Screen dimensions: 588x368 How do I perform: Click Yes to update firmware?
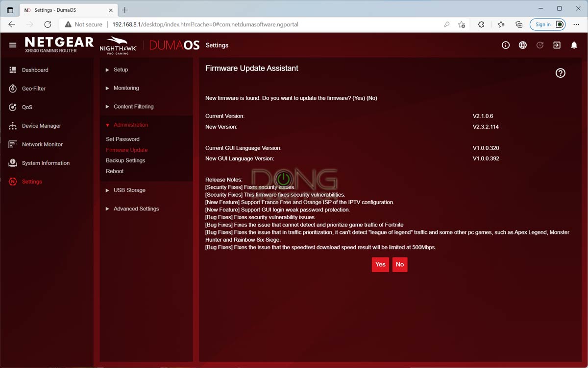point(380,264)
